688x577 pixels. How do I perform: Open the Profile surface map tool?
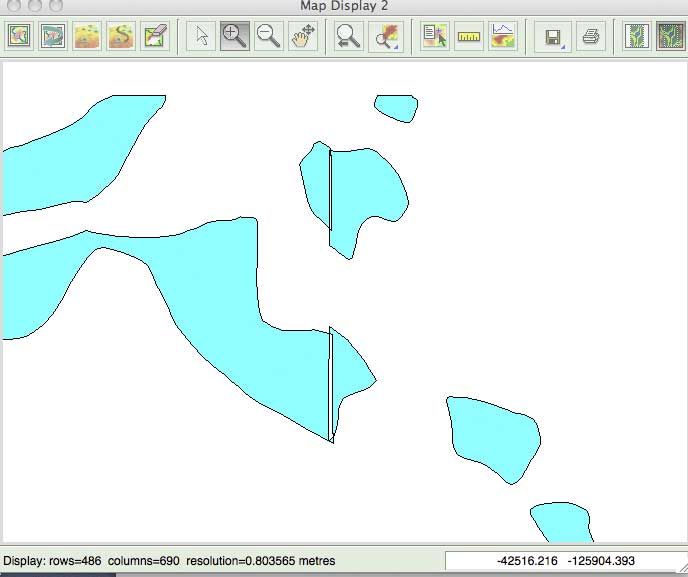tap(503, 36)
